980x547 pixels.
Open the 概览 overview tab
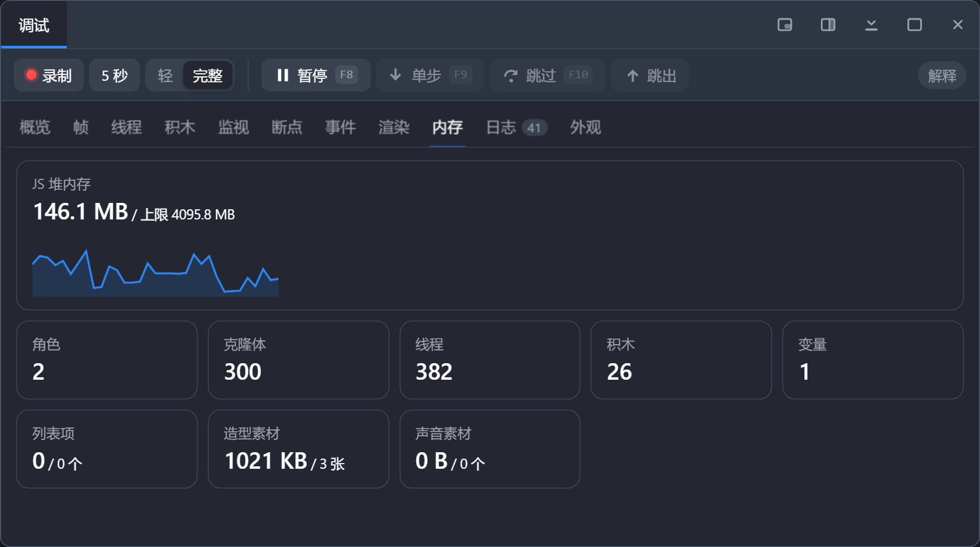[35, 127]
